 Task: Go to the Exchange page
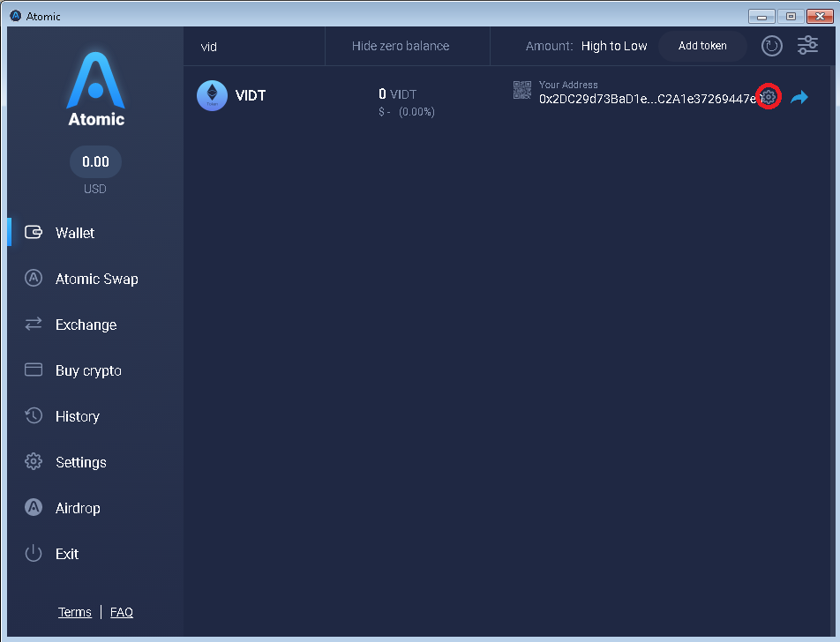point(86,325)
